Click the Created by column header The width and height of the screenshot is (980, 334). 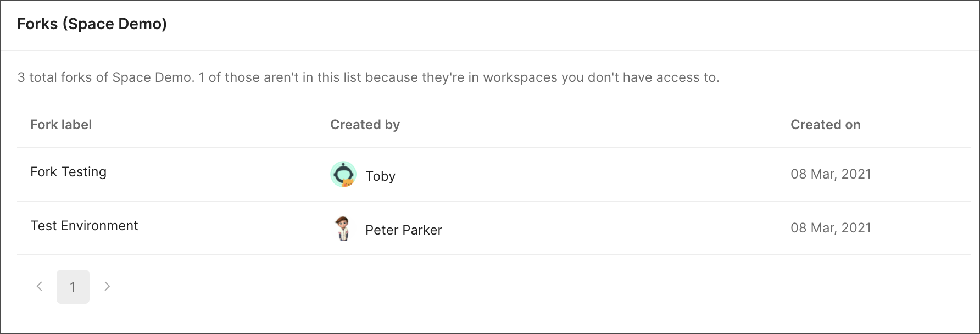pos(365,125)
